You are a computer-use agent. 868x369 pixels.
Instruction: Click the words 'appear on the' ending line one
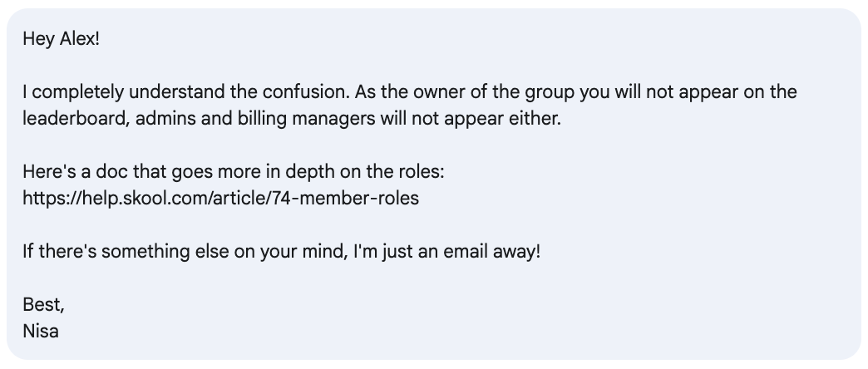737,92
